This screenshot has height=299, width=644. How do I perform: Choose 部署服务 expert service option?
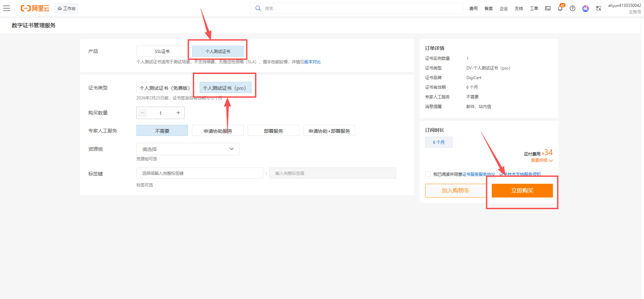click(x=273, y=131)
